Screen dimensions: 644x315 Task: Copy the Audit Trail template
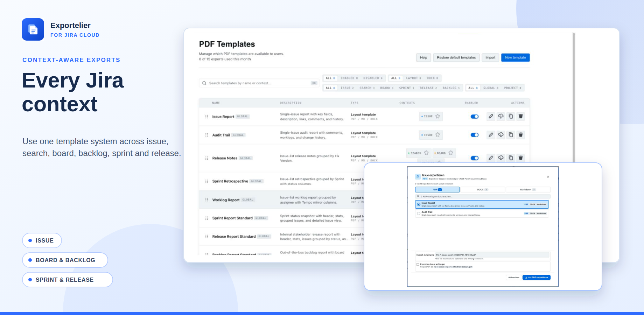511,135
